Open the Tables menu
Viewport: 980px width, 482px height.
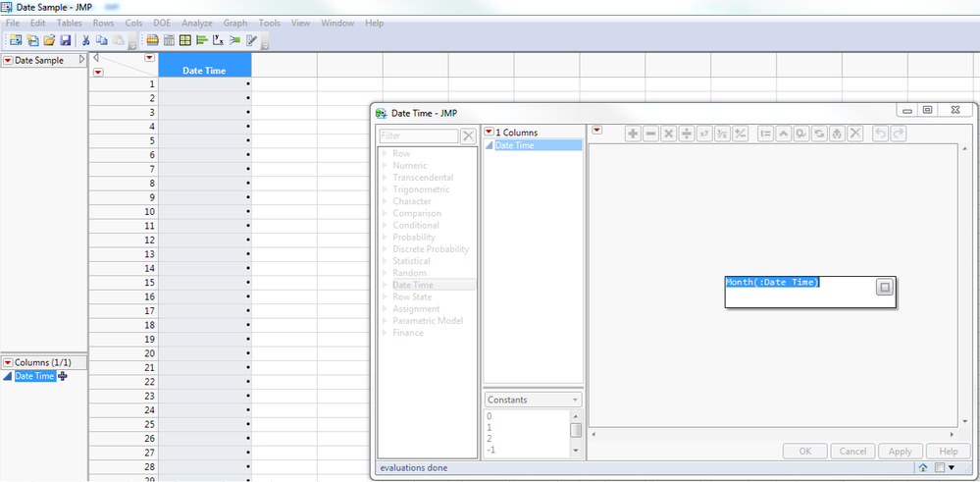70,24
